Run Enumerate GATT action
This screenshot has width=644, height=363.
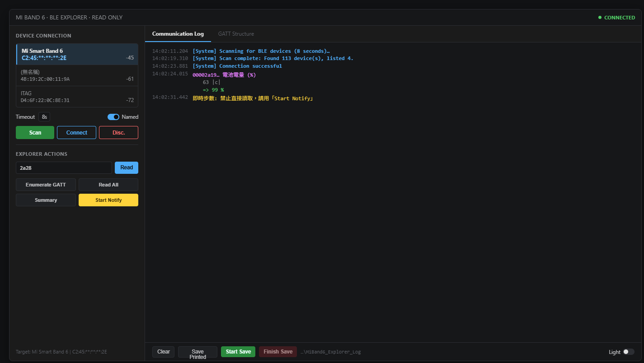pos(46,185)
